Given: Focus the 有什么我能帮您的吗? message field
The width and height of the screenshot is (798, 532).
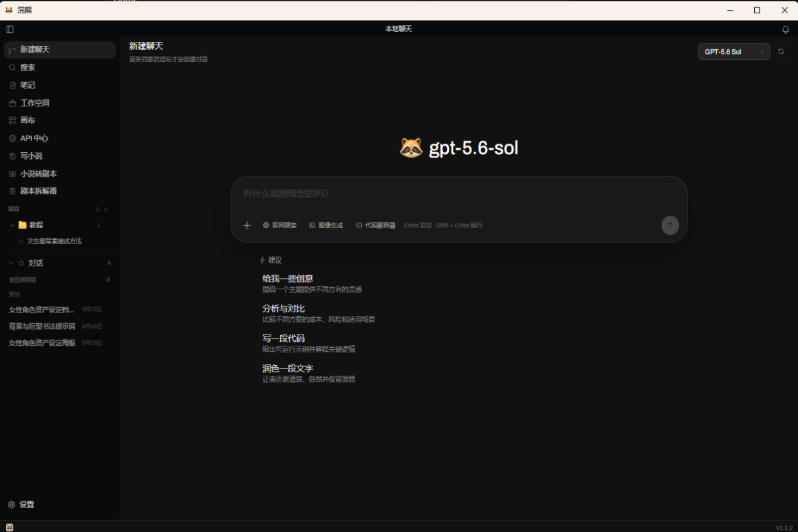Looking at the screenshot, I should coord(459,194).
